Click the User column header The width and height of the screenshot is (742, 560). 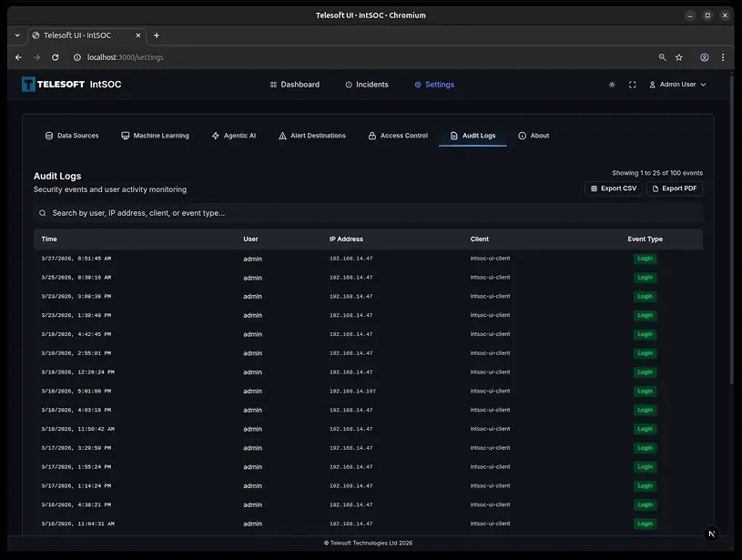click(250, 239)
